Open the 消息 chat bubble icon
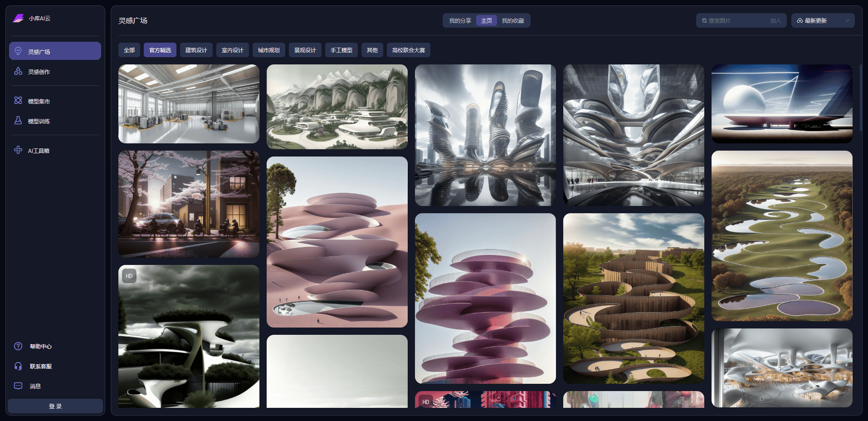The image size is (868, 421). point(18,386)
